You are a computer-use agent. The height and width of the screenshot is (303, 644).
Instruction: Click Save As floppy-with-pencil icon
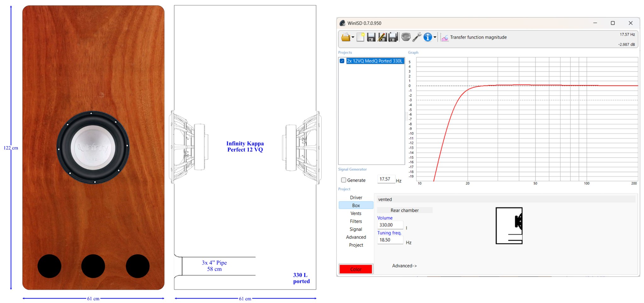[382, 37]
